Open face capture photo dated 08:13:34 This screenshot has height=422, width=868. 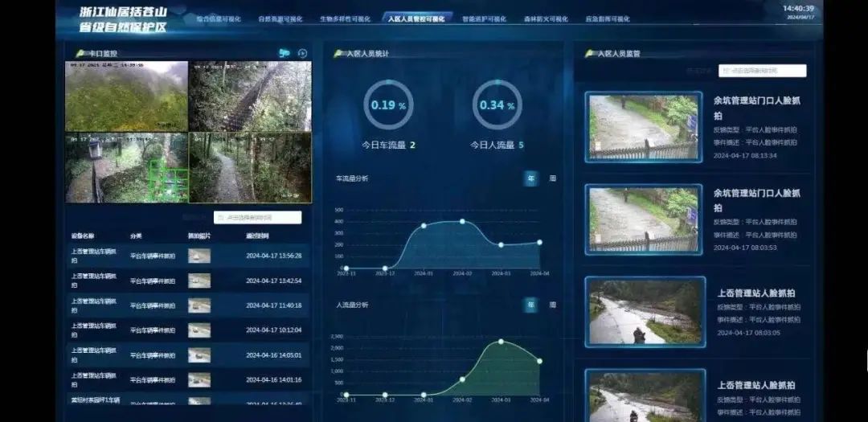(643, 127)
